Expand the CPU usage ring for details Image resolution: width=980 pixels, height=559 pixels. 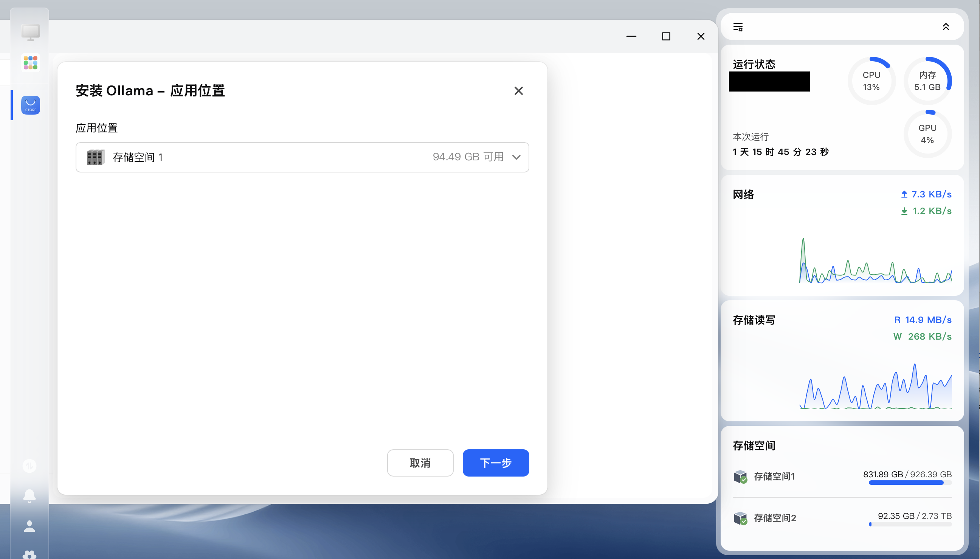point(871,80)
